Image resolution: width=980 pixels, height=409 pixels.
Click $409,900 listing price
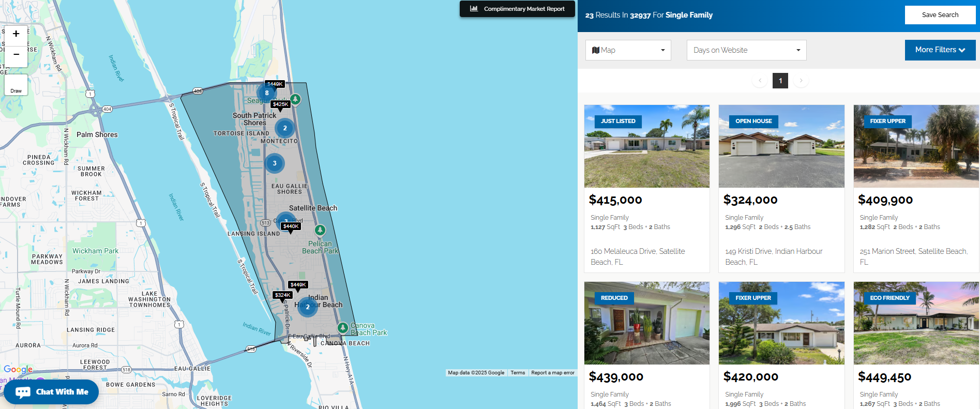coord(885,200)
